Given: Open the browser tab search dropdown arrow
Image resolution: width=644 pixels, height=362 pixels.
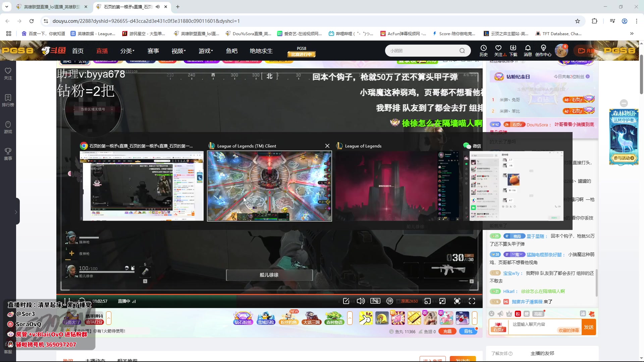Looking at the screenshot, I should (x=7, y=7).
